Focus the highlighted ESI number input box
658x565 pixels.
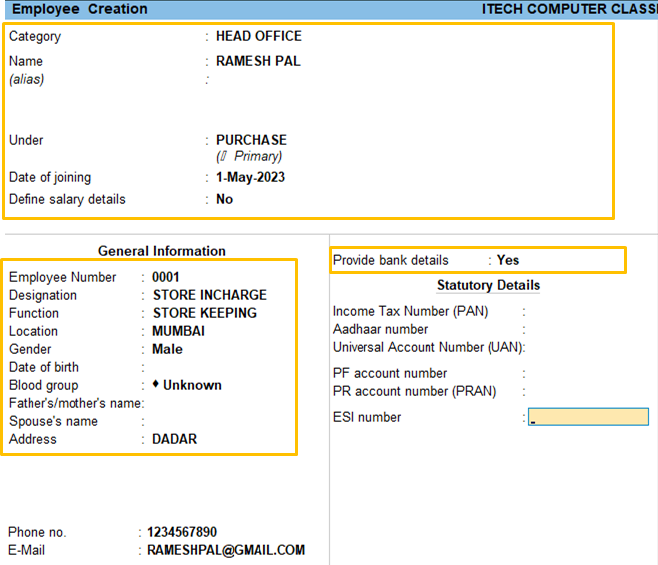tap(588, 417)
